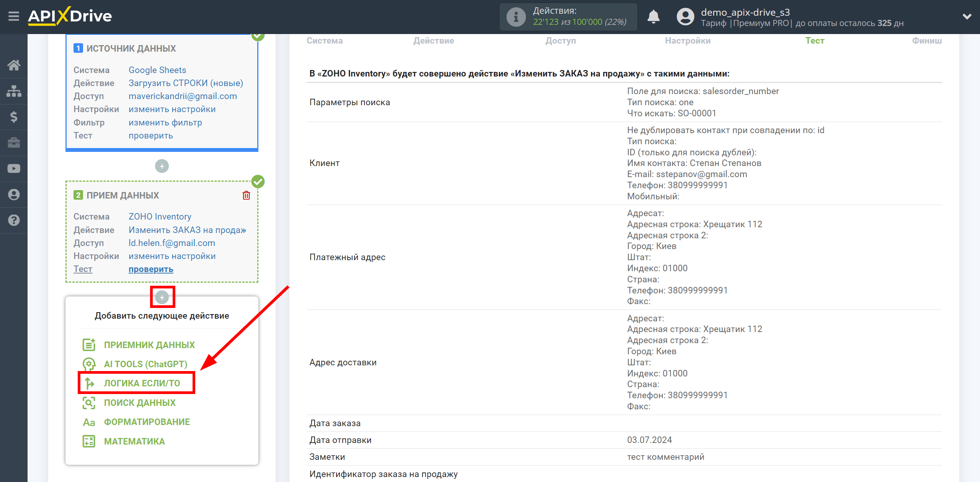
Task: Go to the Финиш step tab
Action: pyautogui.click(x=927, y=41)
